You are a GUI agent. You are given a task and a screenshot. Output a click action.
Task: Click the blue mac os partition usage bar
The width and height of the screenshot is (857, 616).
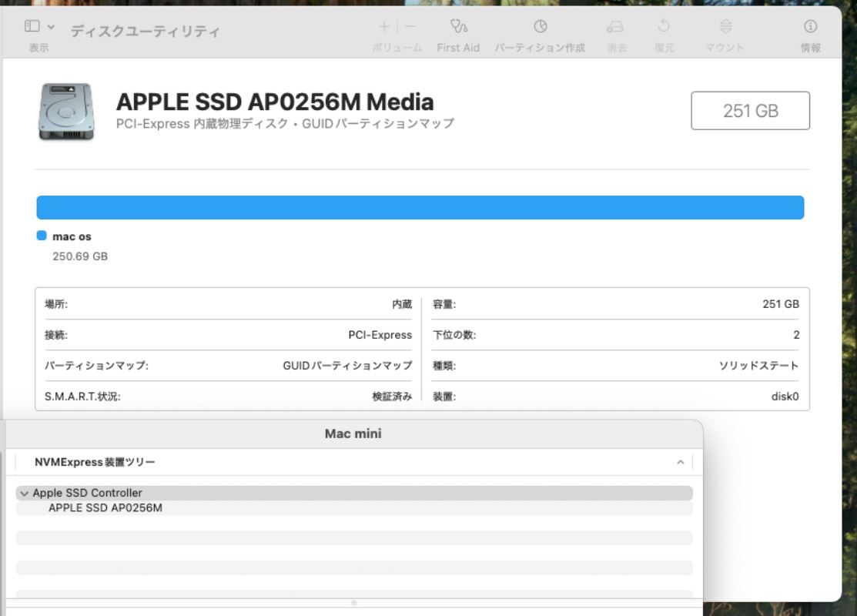pyautogui.click(x=420, y=208)
